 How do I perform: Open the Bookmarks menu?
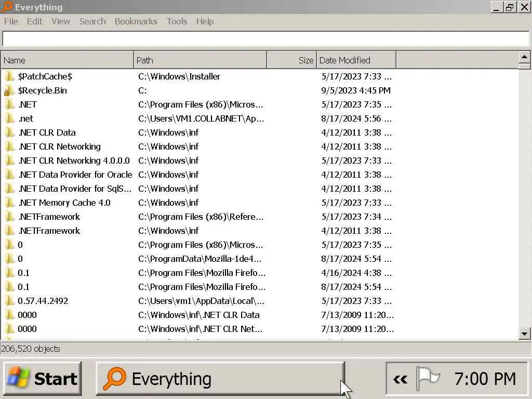click(x=136, y=21)
